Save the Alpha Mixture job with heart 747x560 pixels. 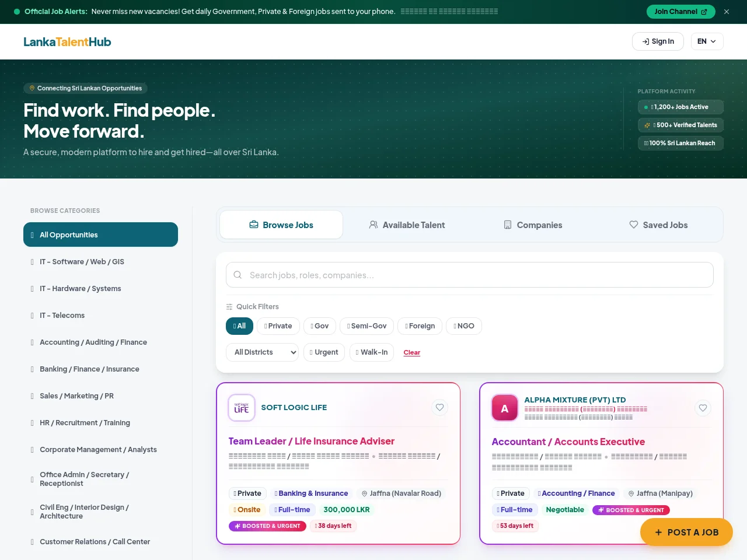703,408
